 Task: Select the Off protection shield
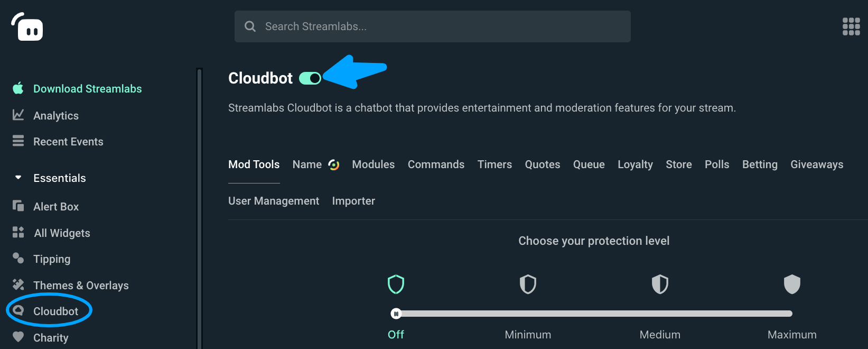396,284
